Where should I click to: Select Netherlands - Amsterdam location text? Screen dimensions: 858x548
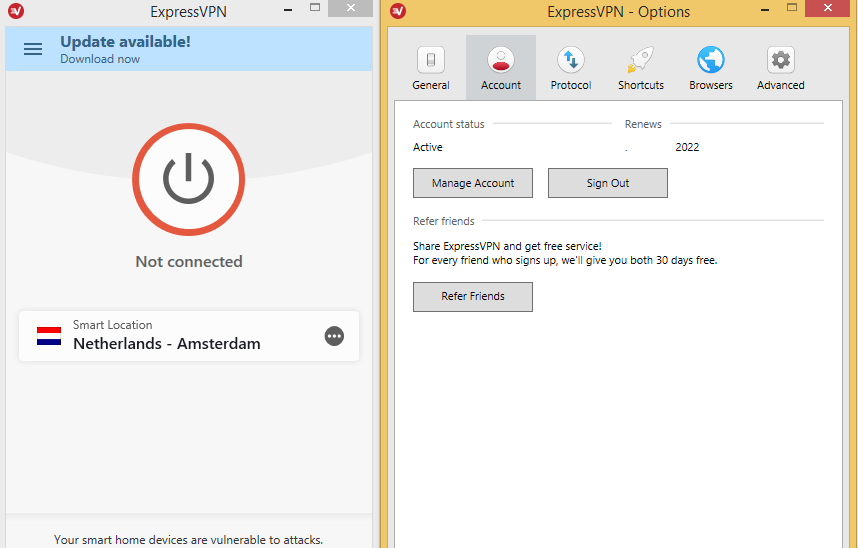167,344
